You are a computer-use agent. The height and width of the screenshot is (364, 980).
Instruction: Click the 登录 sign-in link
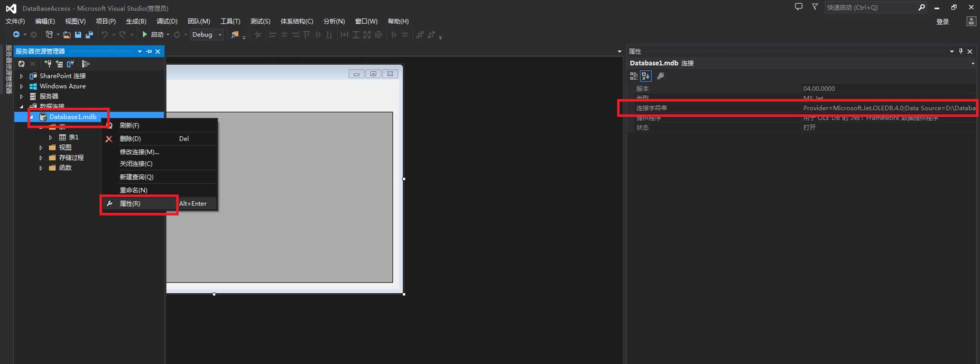pyautogui.click(x=942, y=22)
